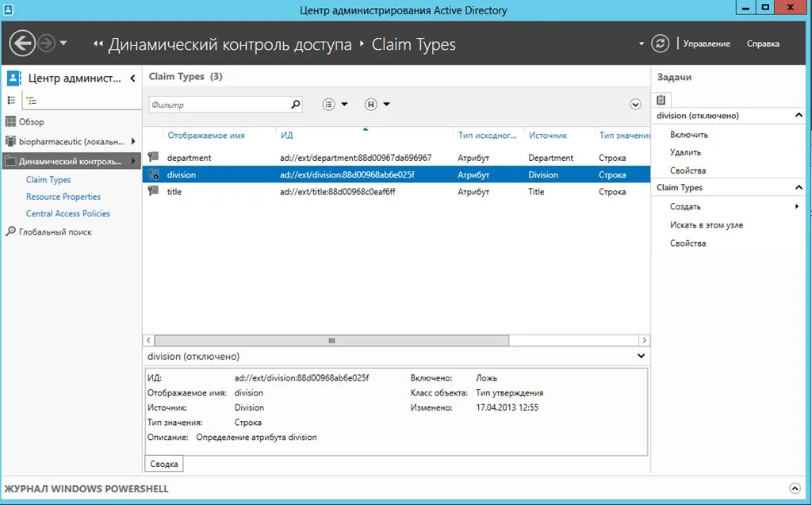812x505 pixels.
Task: Open Свойства under division tasks
Action: pos(688,170)
